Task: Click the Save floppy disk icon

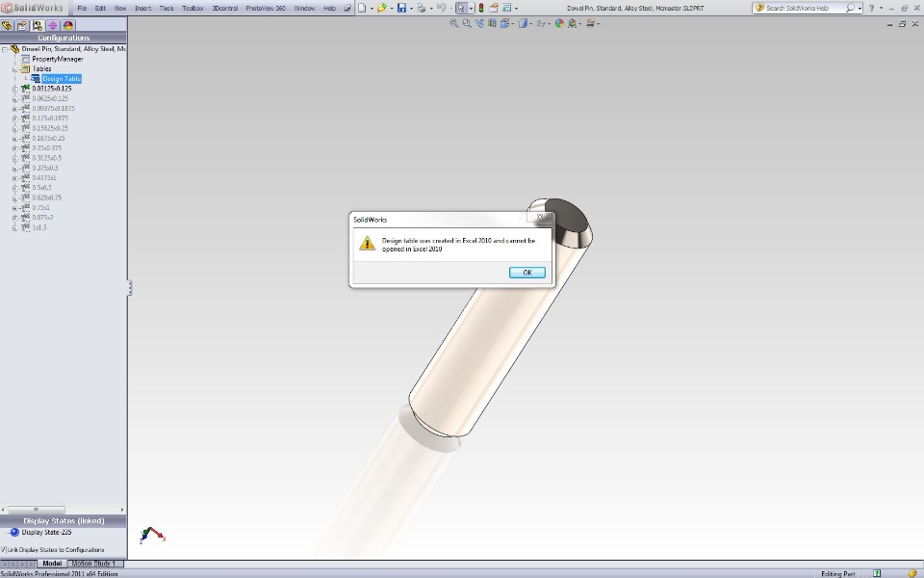Action: 401,8
